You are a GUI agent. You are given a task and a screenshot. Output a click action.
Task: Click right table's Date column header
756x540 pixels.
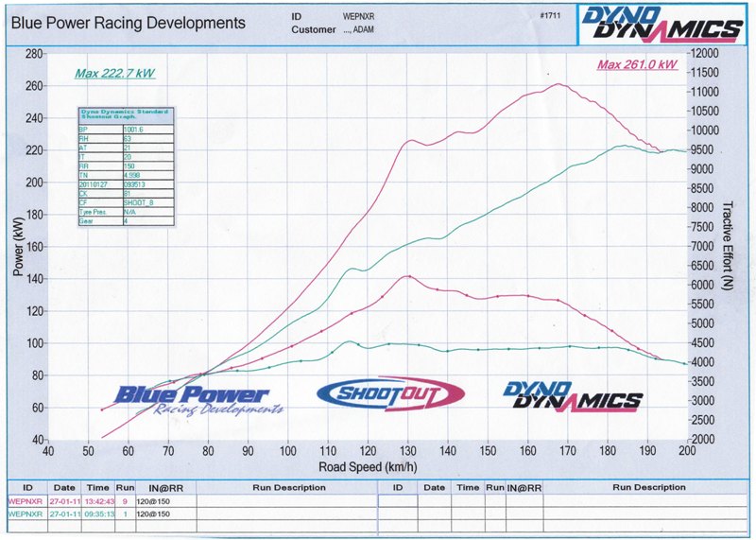point(434,487)
